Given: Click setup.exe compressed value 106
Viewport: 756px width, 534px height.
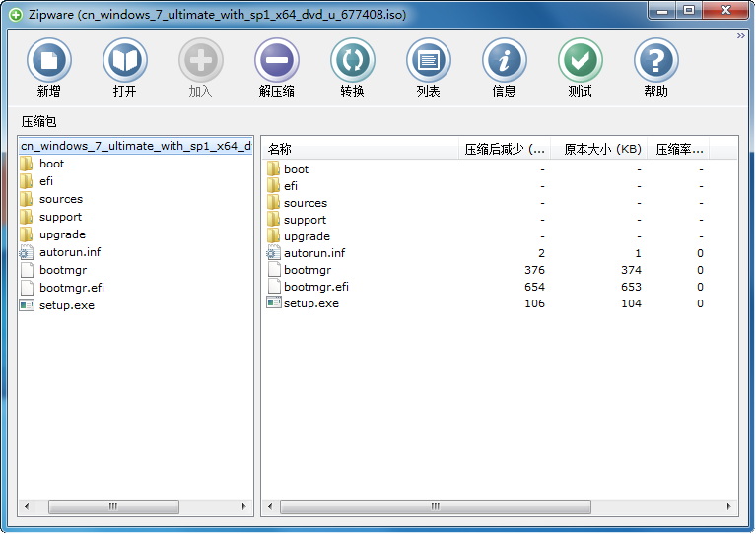Looking at the screenshot, I should (x=534, y=303).
